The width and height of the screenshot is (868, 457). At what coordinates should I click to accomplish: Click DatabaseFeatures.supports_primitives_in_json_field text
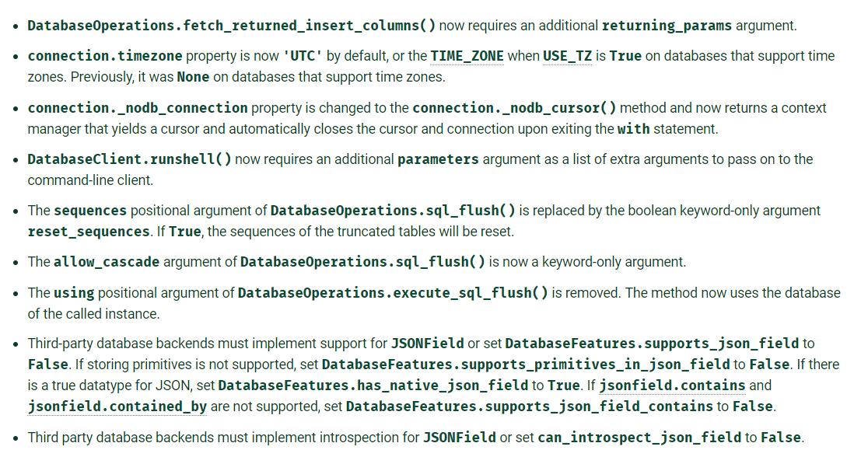[x=525, y=365]
